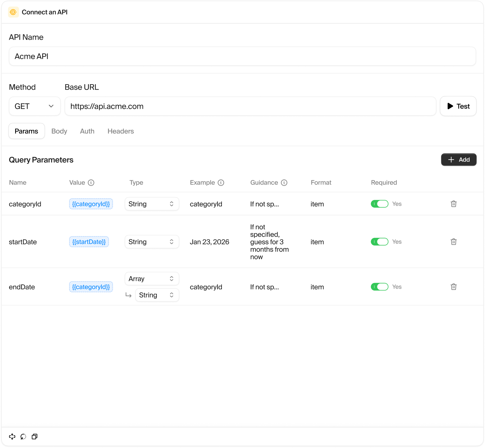Toggle Required switch for categoryId
This screenshot has width=485, height=448.
point(380,204)
